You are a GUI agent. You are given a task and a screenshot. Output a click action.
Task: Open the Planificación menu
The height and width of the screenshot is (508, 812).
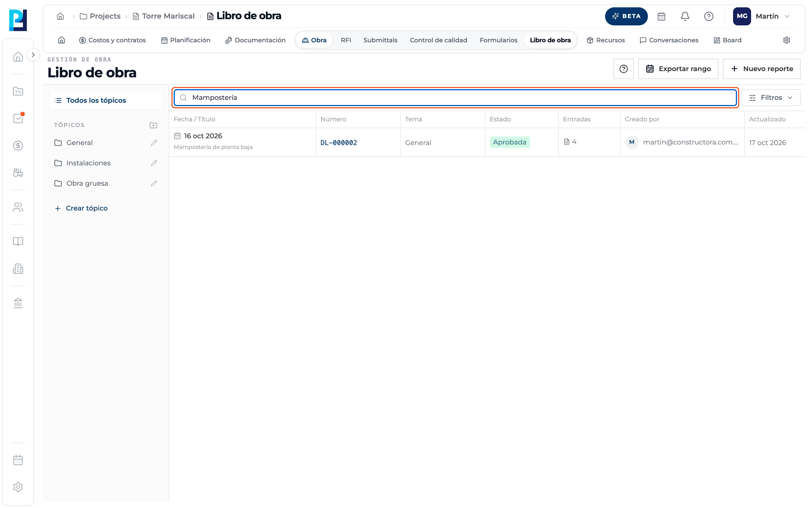tap(186, 40)
